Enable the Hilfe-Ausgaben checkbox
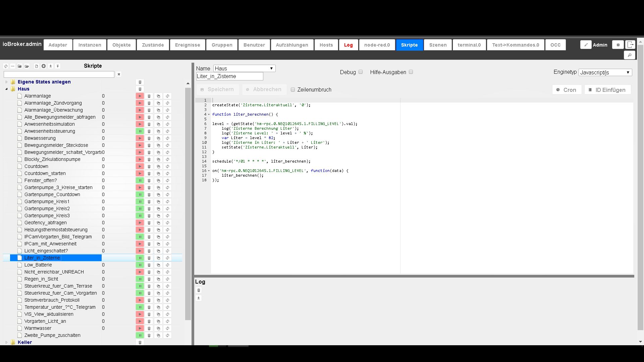Image resolution: width=644 pixels, height=362 pixels. click(x=411, y=72)
